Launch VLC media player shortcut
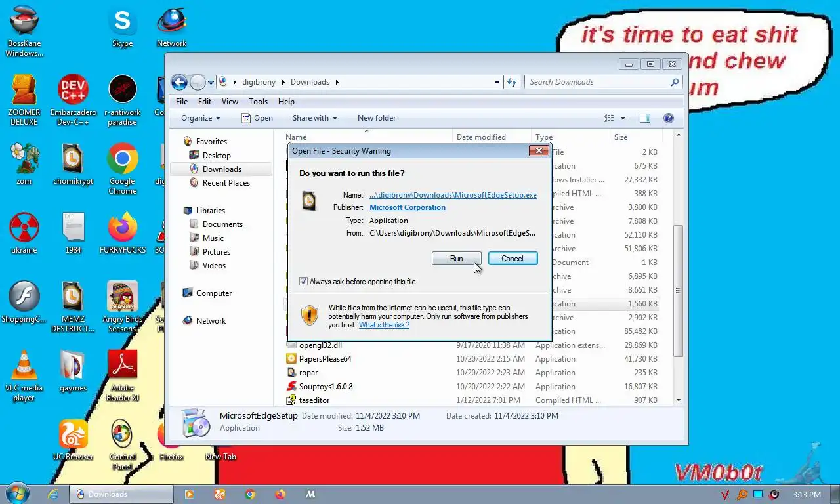Screen dimensions: 840x504 [x=24, y=375]
